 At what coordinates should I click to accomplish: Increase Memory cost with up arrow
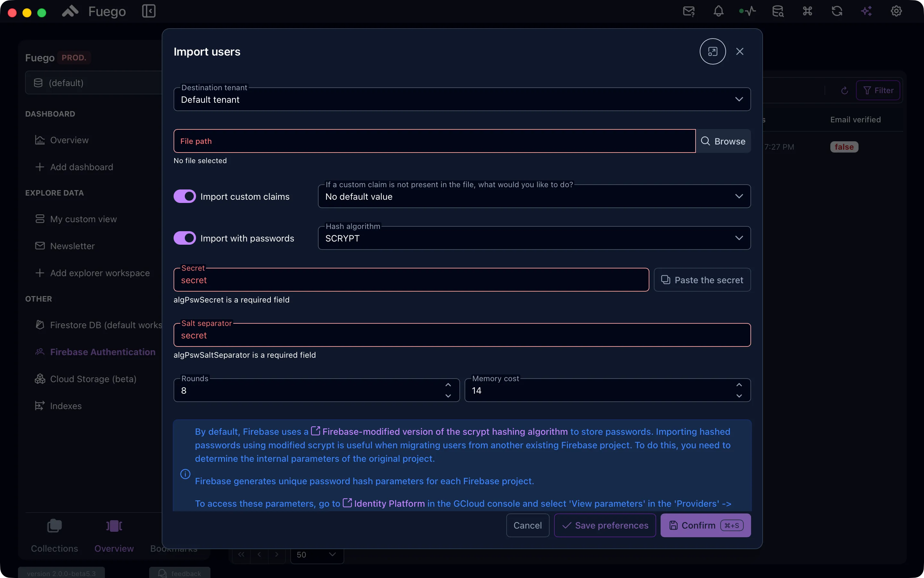(x=739, y=385)
